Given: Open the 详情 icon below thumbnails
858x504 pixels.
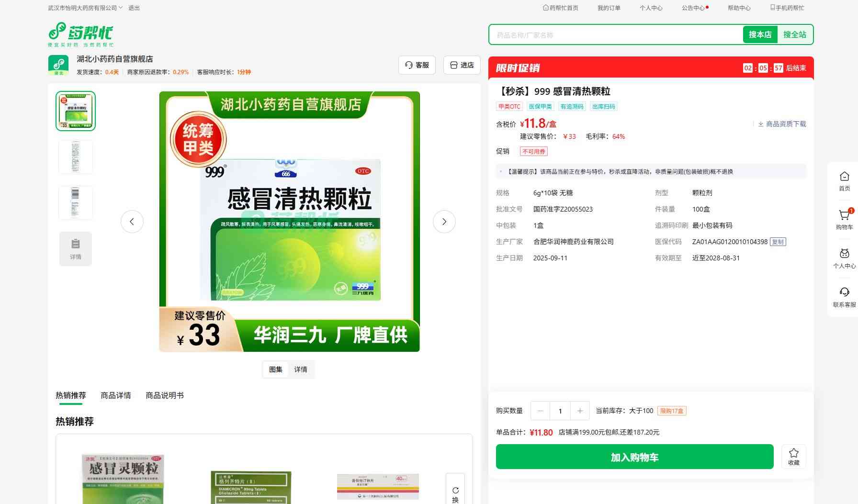Looking at the screenshot, I should pyautogui.click(x=76, y=248).
